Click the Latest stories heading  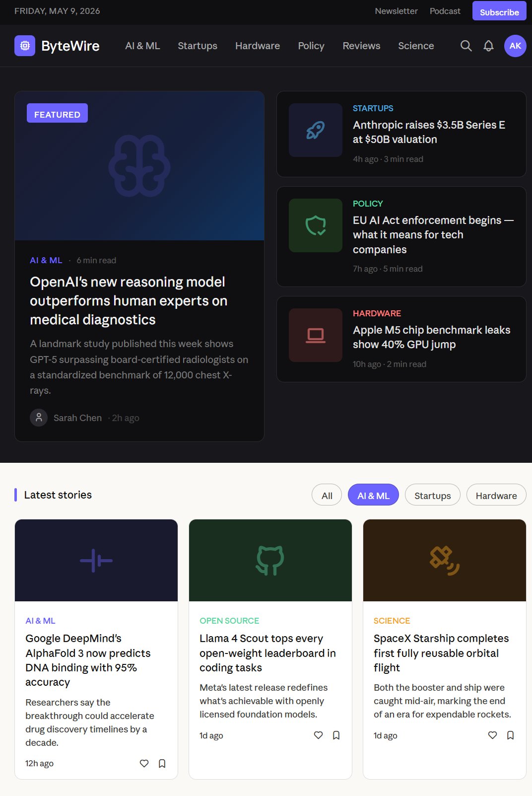(58, 495)
